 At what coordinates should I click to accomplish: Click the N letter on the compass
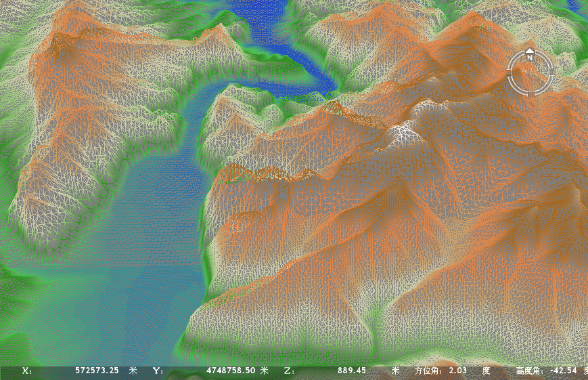tap(530, 58)
